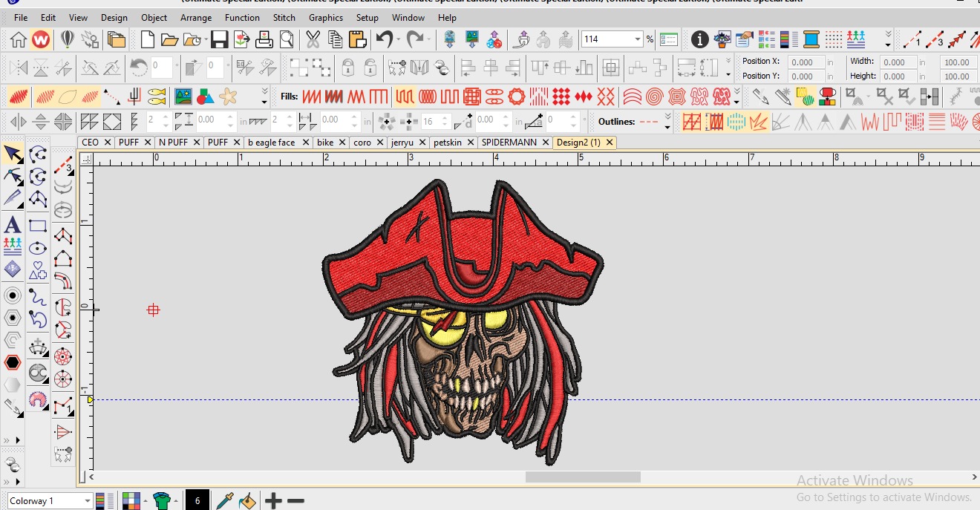Screen dimensions: 980x510
Task: Toggle the highlighted Tatami fill stitch
Action: pos(404,97)
